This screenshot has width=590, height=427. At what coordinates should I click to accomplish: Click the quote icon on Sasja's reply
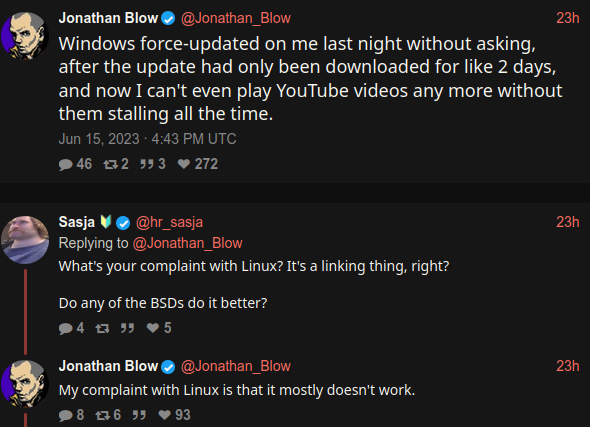127,328
